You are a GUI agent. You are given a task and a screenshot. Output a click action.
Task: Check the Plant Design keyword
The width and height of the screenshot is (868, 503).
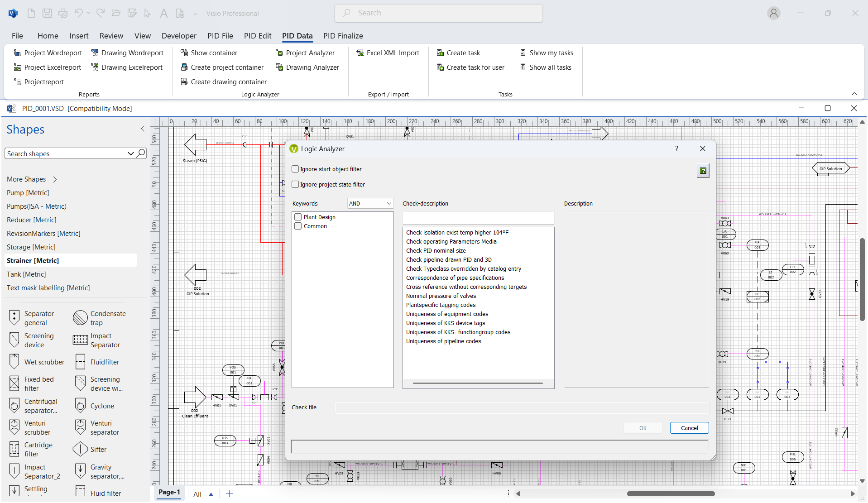pos(298,217)
